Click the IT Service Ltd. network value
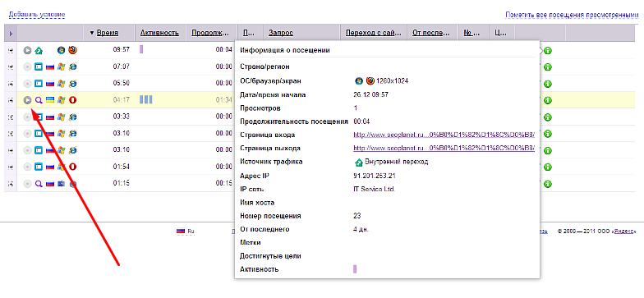Screen dimensions: 644x298 pos(374,189)
